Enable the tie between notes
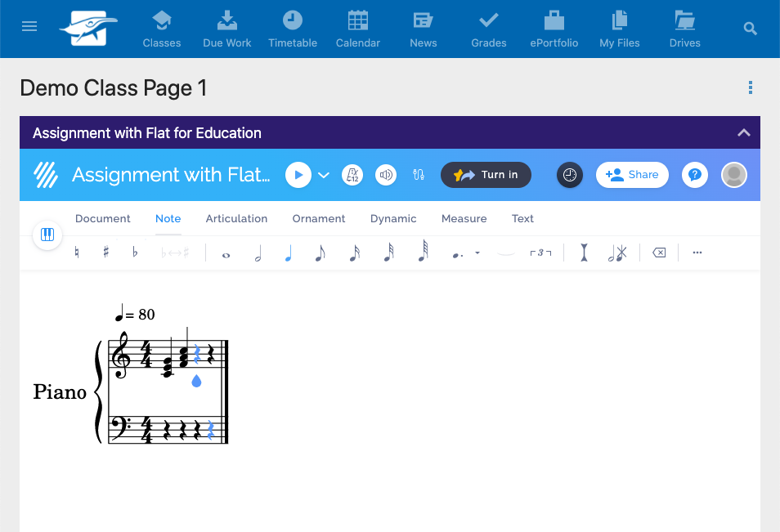Viewport: 780px width, 532px height. [x=507, y=254]
